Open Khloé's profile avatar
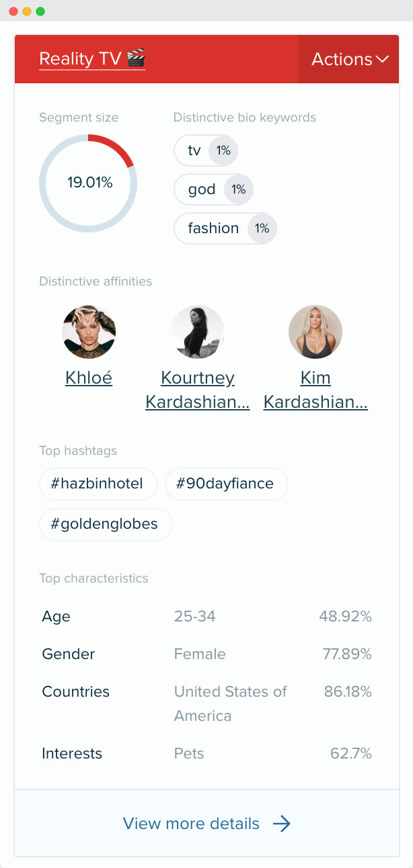413x868 pixels. [x=89, y=332]
